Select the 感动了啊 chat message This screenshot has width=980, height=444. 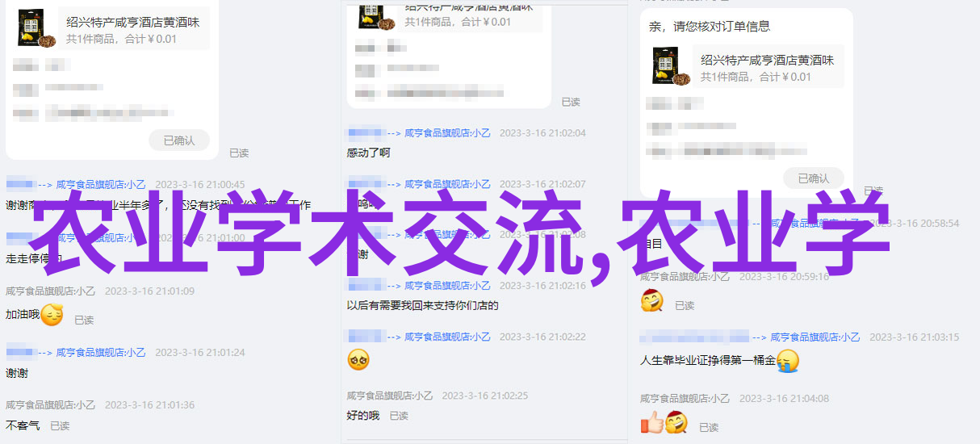pos(368,153)
